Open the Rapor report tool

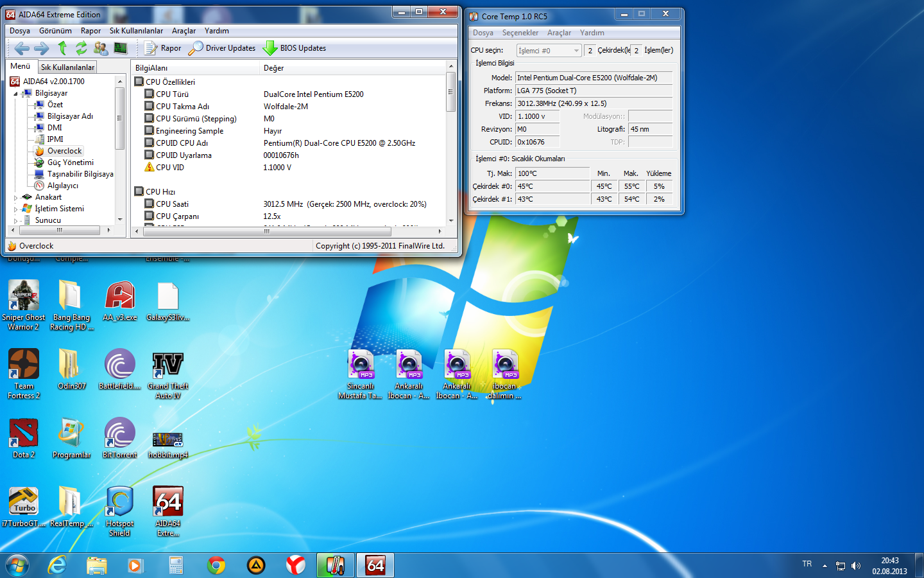[x=162, y=48]
